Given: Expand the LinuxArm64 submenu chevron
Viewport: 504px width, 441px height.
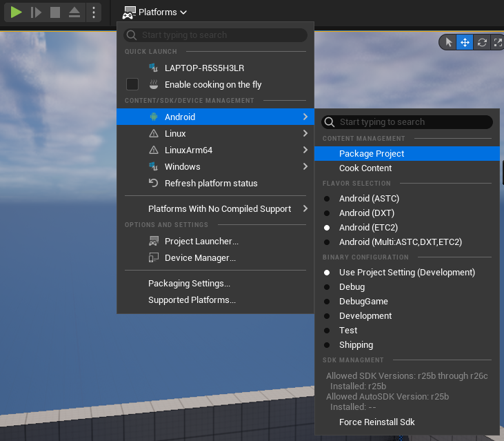Looking at the screenshot, I should [305, 150].
